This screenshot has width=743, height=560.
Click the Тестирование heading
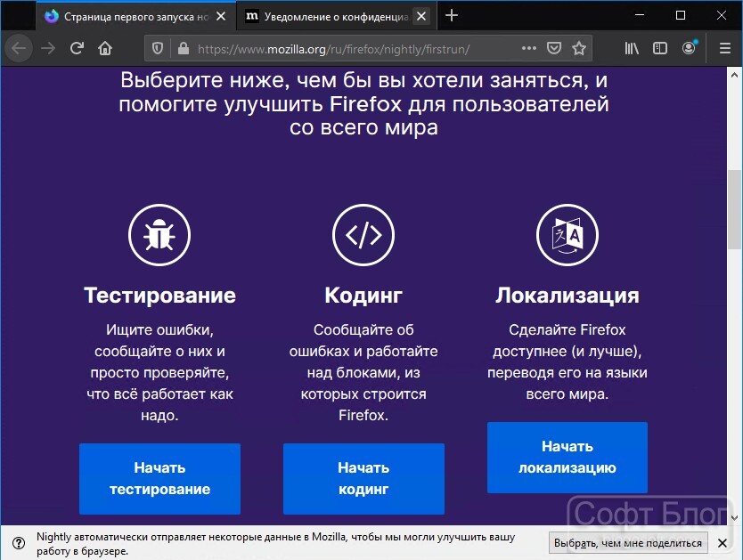tap(159, 296)
